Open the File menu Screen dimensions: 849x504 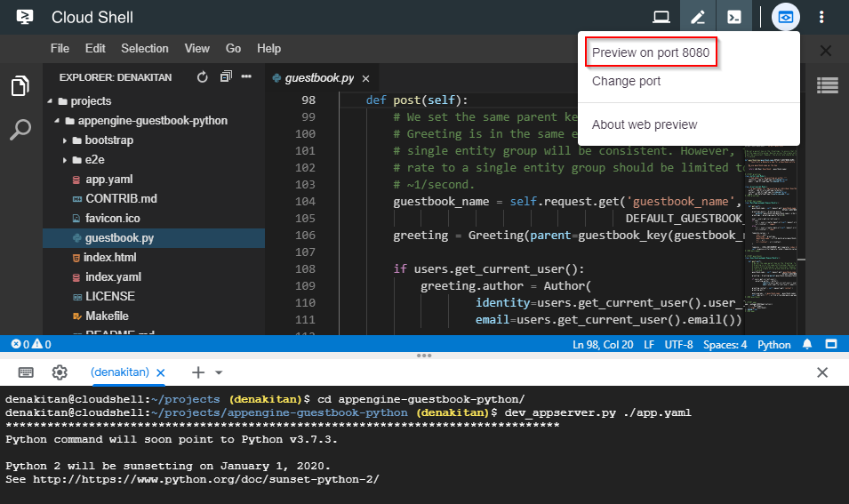point(60,49)
